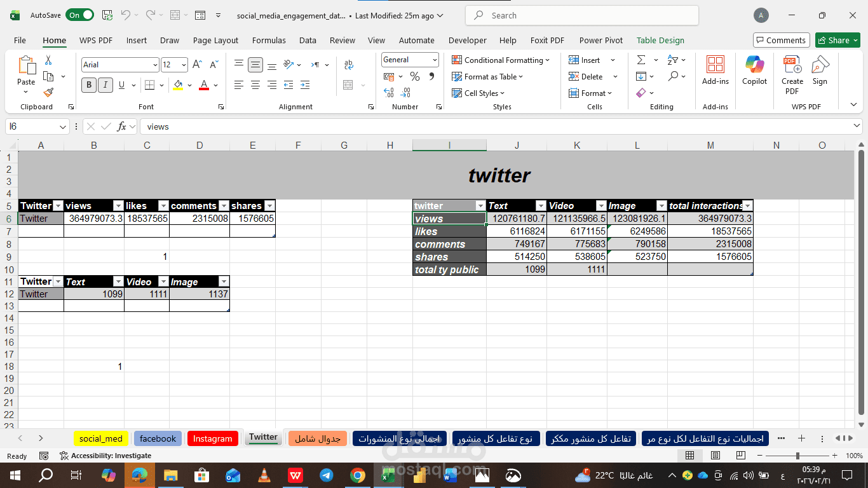Apply Center horizontal alignment icon
Image resolution: width=868 pixels, height=488 pixels.
255,85
